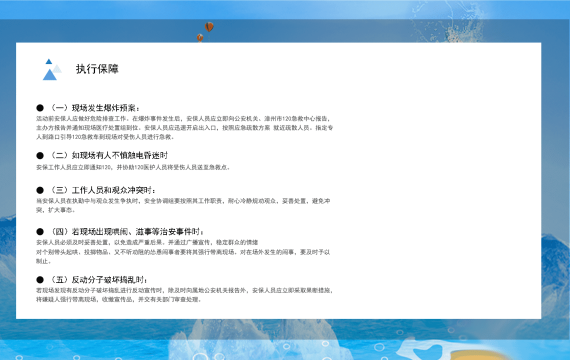Select heading "（二）如现场有人不慎触电昏迷时"

coord(108,156)
